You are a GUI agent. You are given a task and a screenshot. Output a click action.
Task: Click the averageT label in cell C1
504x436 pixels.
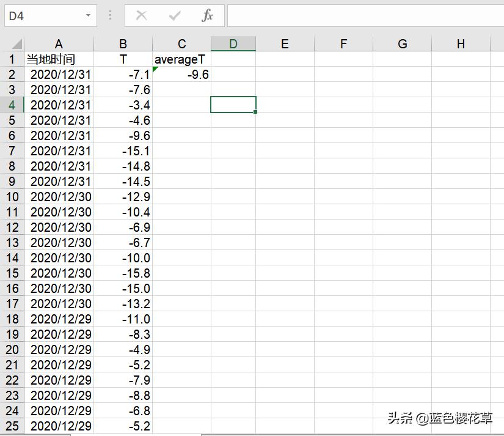pyautogui.click(x=180, y=59)
